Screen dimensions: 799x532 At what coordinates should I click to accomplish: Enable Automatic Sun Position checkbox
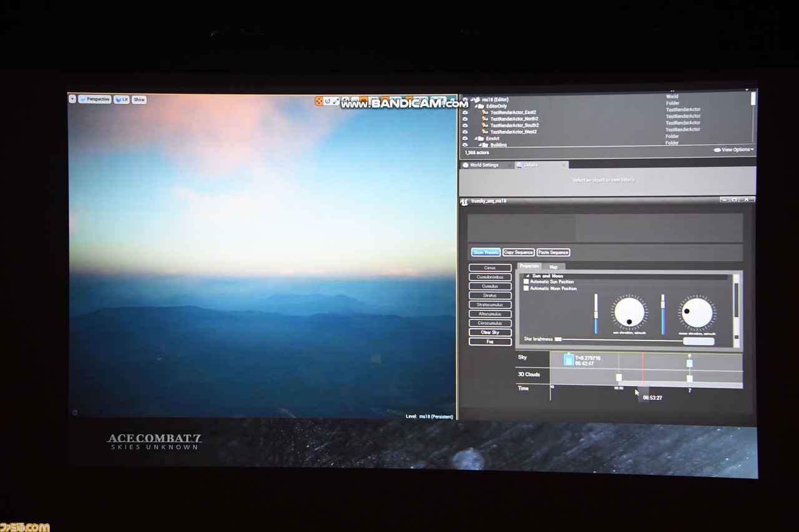click(526, 282)
